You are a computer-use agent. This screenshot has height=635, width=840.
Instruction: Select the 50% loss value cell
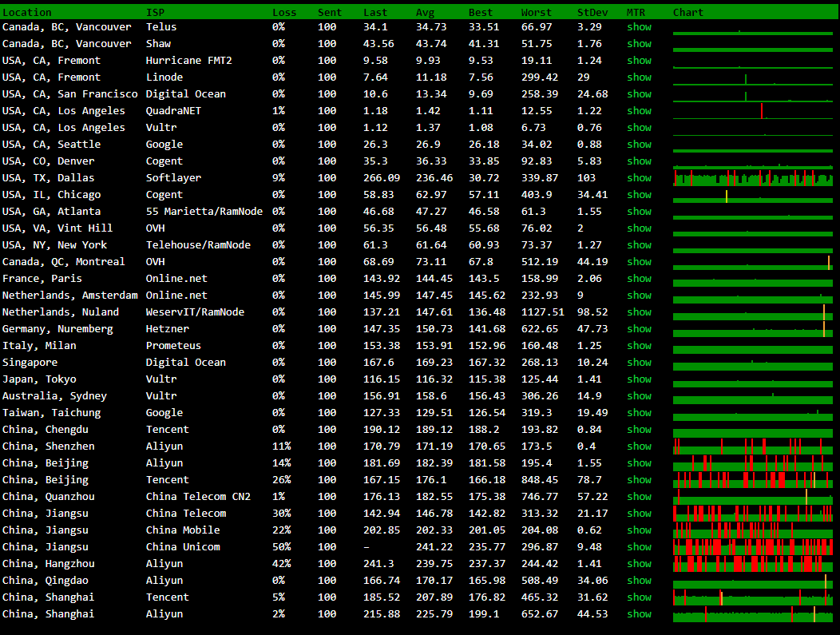point(281,546)
